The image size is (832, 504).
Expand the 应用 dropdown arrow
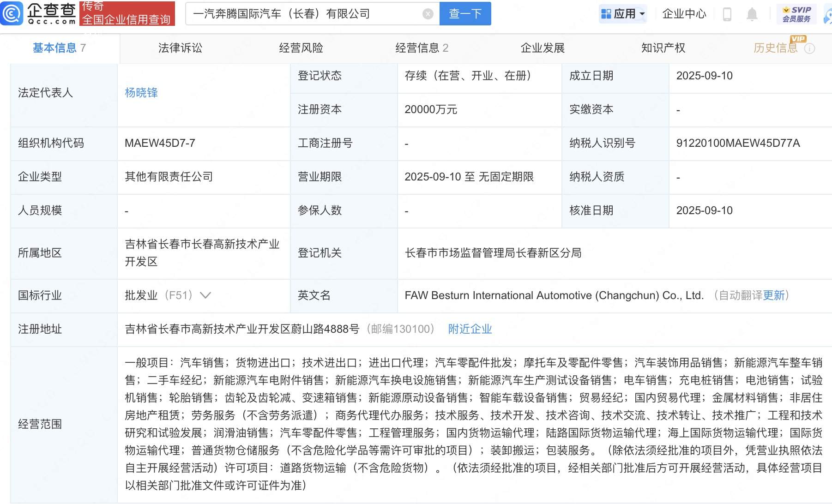coord(642,14)
